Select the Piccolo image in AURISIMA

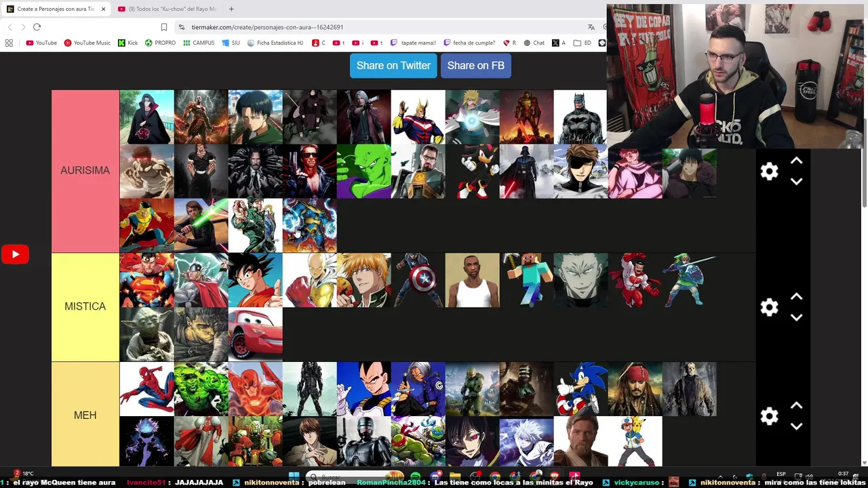[x=363, y=171]
